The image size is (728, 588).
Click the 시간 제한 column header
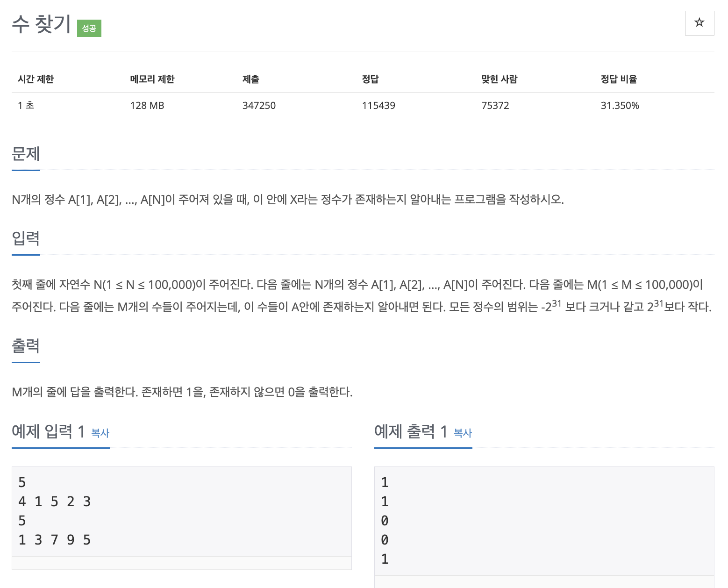[x=36, y=79]
